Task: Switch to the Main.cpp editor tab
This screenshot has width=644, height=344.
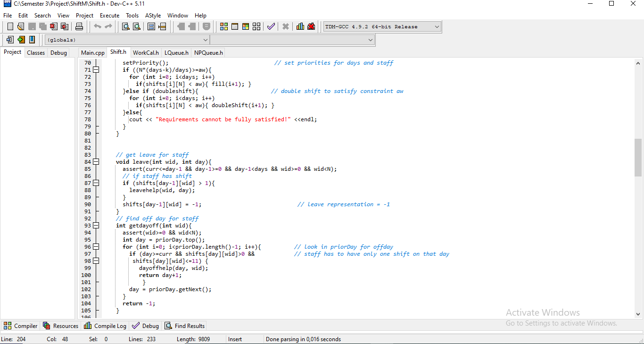Action: 93,53
